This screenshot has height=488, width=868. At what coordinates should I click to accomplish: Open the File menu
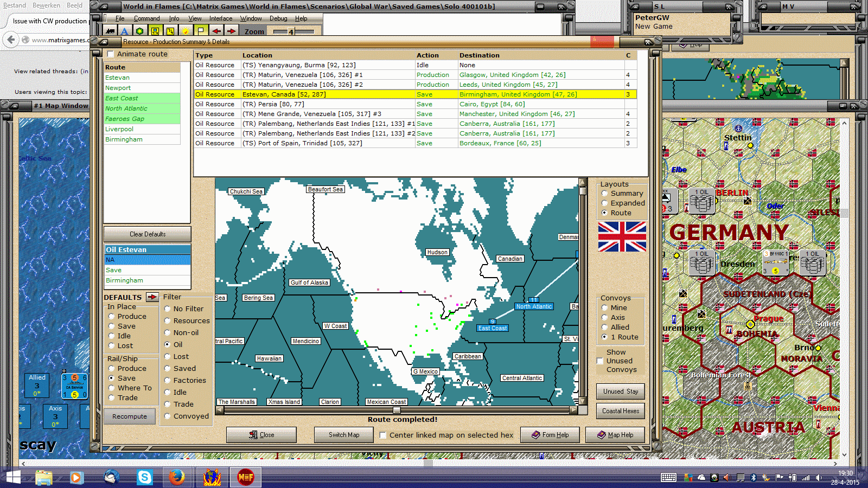pos(120,18)
